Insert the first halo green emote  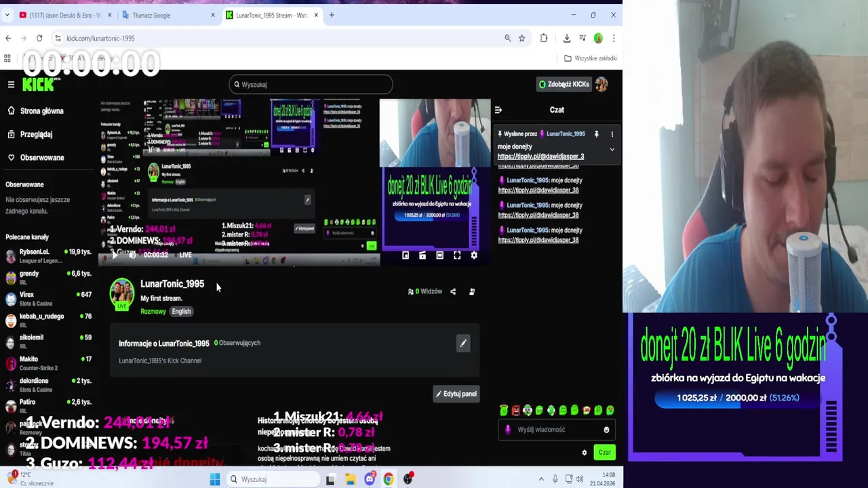point(504,410)
